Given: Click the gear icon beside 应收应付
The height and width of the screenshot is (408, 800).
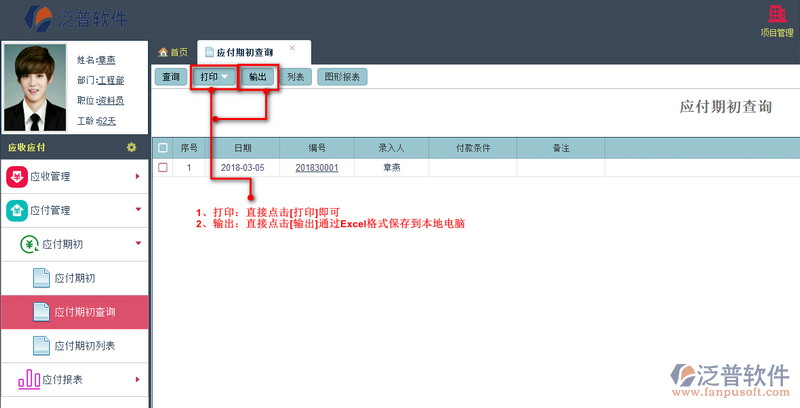Looking at the screenshot, I should coord(131,148).
